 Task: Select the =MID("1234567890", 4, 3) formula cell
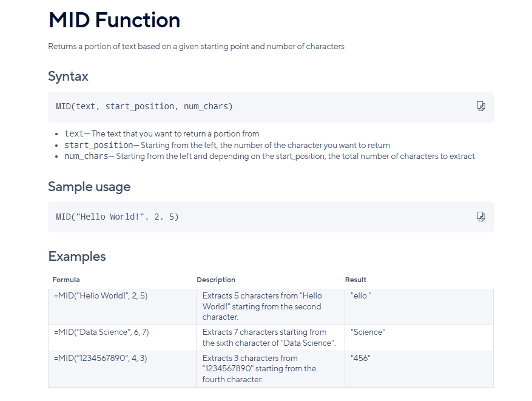(122, 369)
